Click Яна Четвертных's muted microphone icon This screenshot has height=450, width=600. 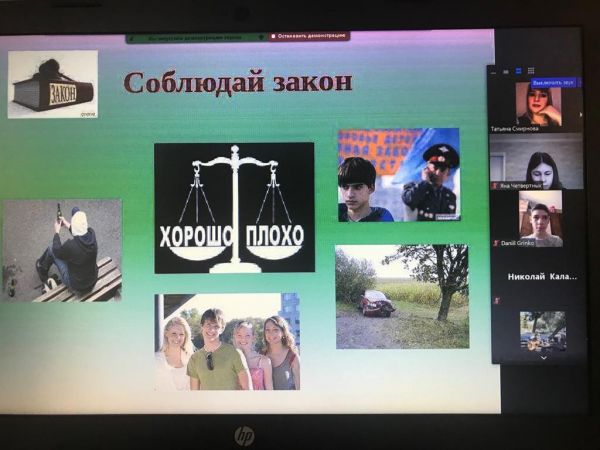point(494,185)
